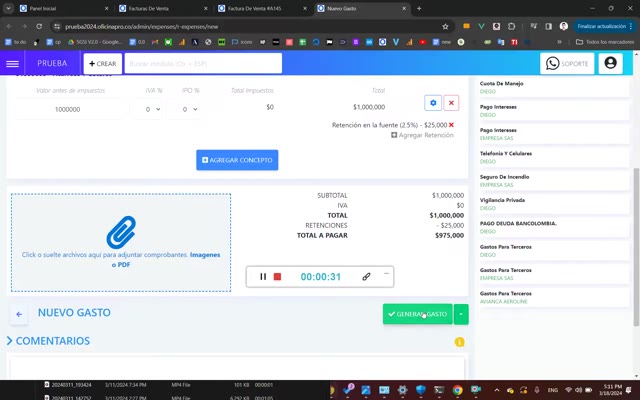Bookmark this page with star icon
This screenshot has width=640, height=400.
click(x=445, y=27)
